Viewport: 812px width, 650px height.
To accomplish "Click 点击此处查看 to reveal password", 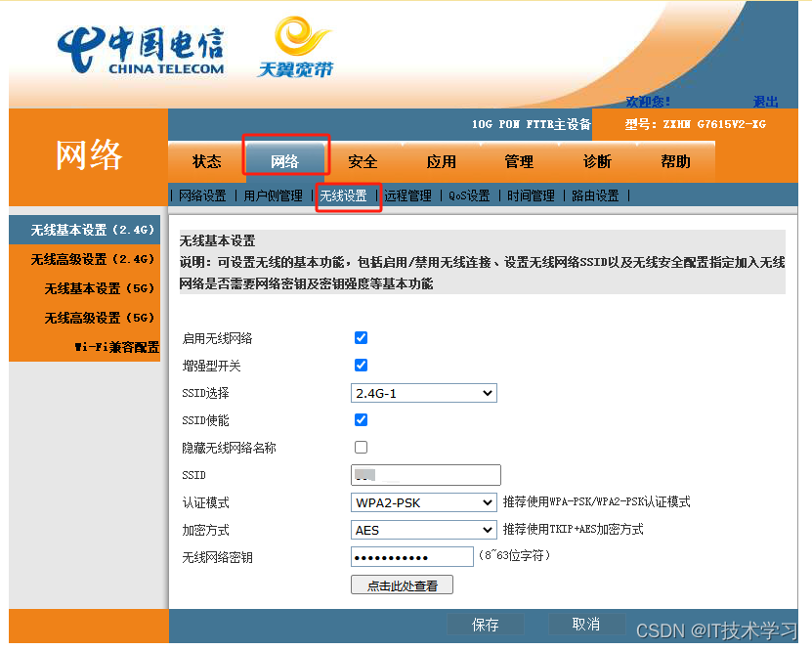I will pyautogui.click(x=402, y=585).
